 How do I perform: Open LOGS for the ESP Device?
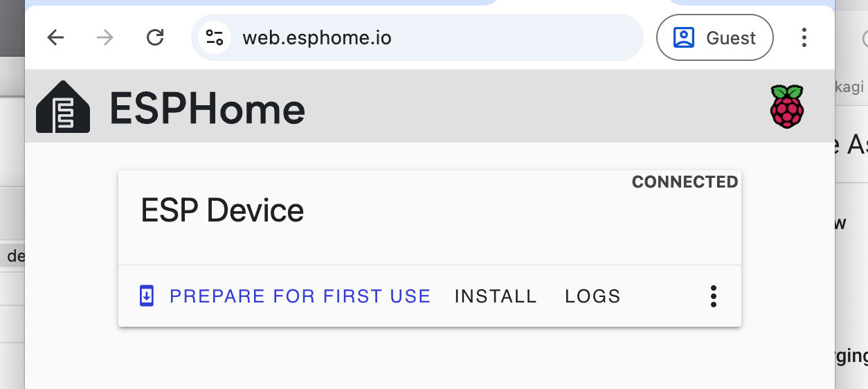click(x=593, y=296)
